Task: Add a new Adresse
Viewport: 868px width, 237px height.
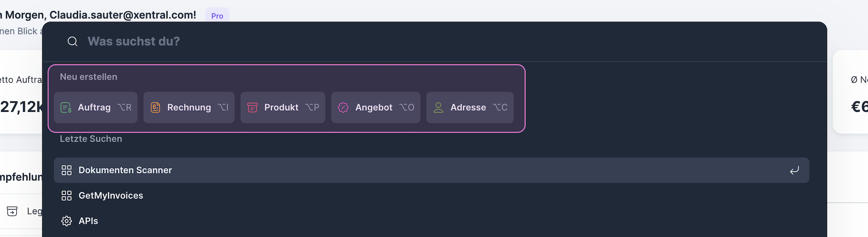Action: click(470, 107)
